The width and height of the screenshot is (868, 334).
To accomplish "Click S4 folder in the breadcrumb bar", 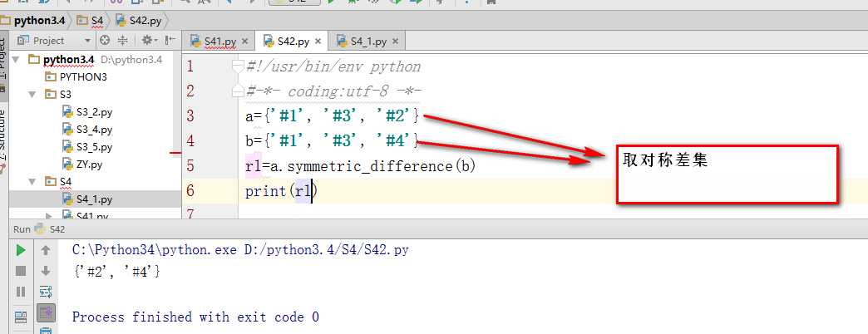I will click(x=91, y=21).
